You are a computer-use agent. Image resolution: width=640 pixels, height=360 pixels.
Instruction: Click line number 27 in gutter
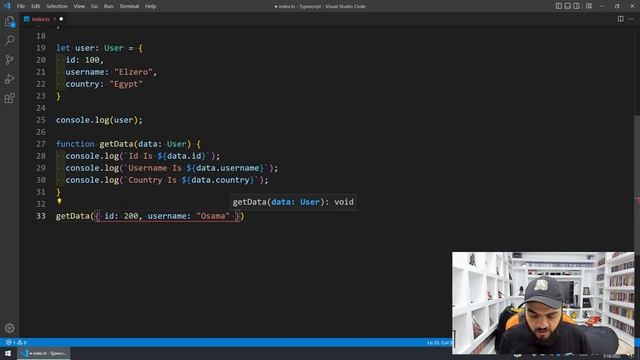[x=41, y=144]
